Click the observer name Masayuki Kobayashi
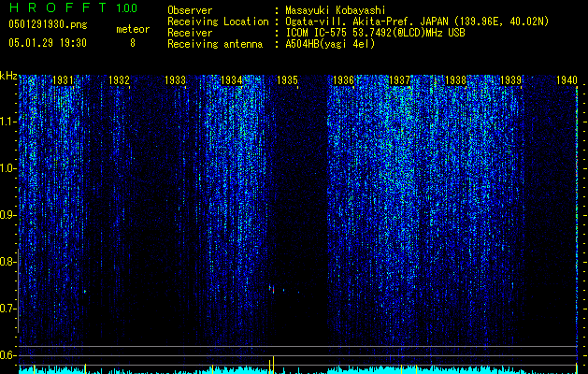Screen dimensions: 588x374 pyautogui.click(x=336, y=10)
